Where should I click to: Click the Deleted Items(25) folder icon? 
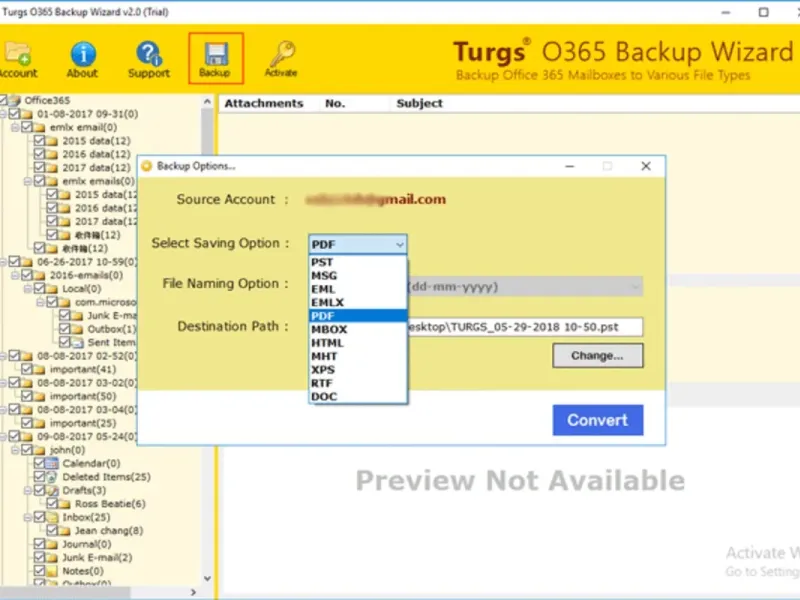(x=52, y=477)
